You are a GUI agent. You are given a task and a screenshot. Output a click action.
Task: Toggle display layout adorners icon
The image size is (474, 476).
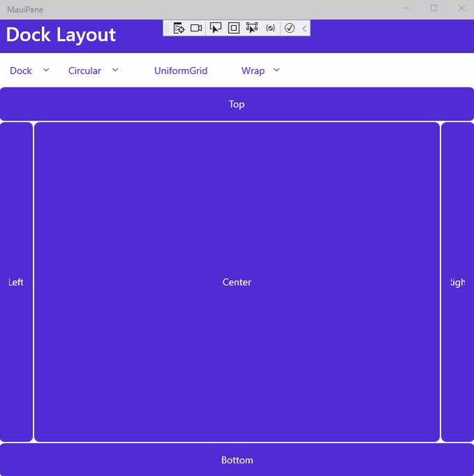pyautogui.click(x=234, y=28)
